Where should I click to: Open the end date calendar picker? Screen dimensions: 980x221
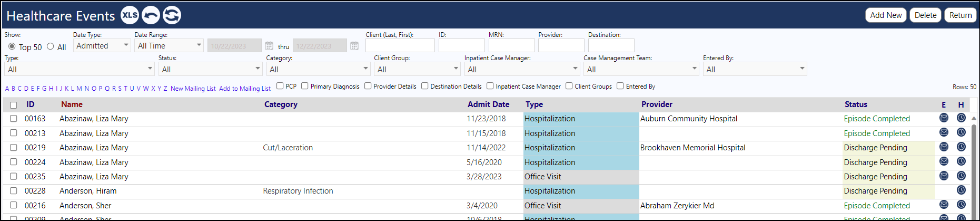click(x=354, y=46)
